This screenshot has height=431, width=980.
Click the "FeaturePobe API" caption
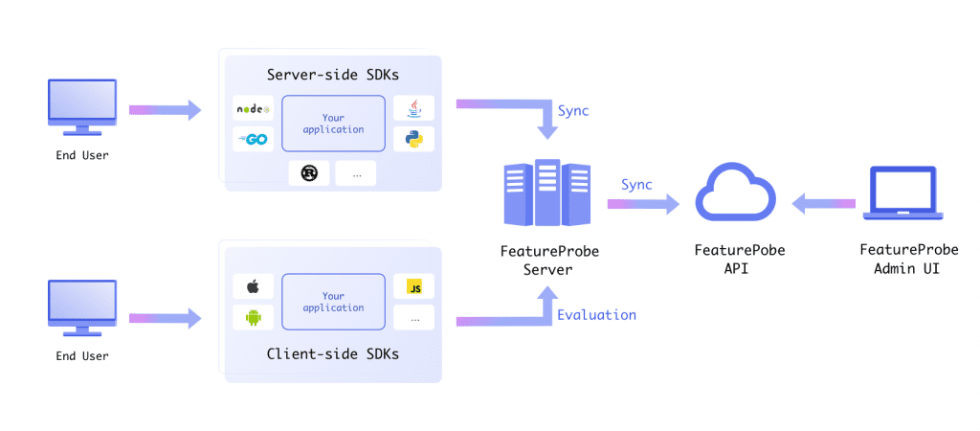pos(740,260)
